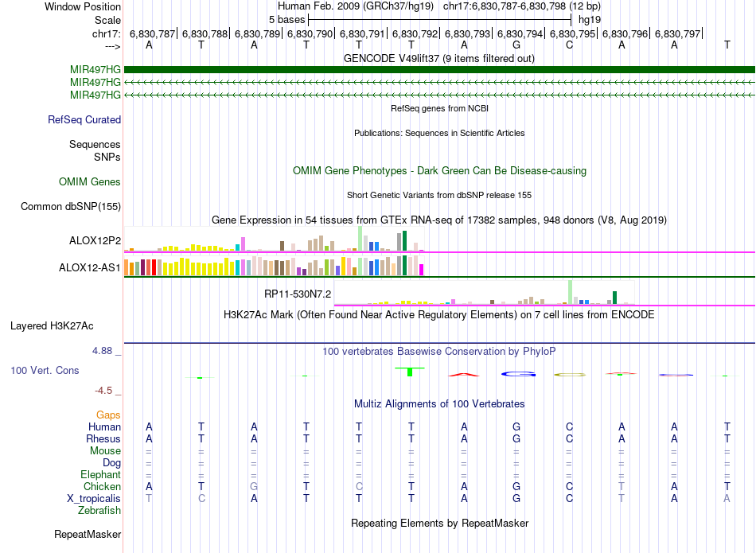Click the RP11-530N7.2 expression bar chart
Image resolution: width=756 pixels, height=553 pixels.
(x=484, y=292)
